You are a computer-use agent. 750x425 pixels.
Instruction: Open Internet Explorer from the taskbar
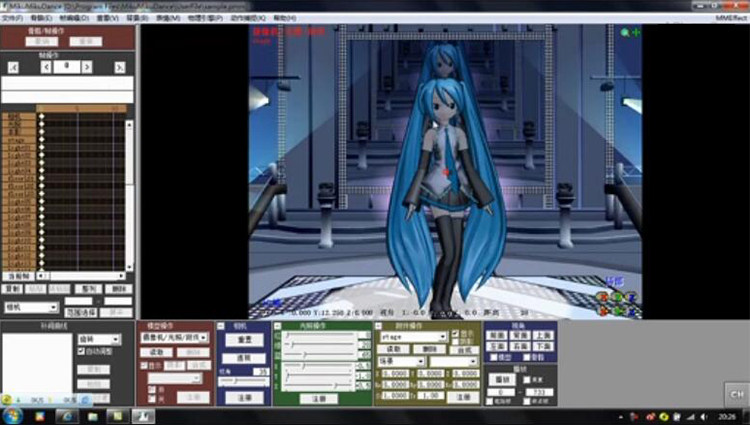tap(66, 416)
